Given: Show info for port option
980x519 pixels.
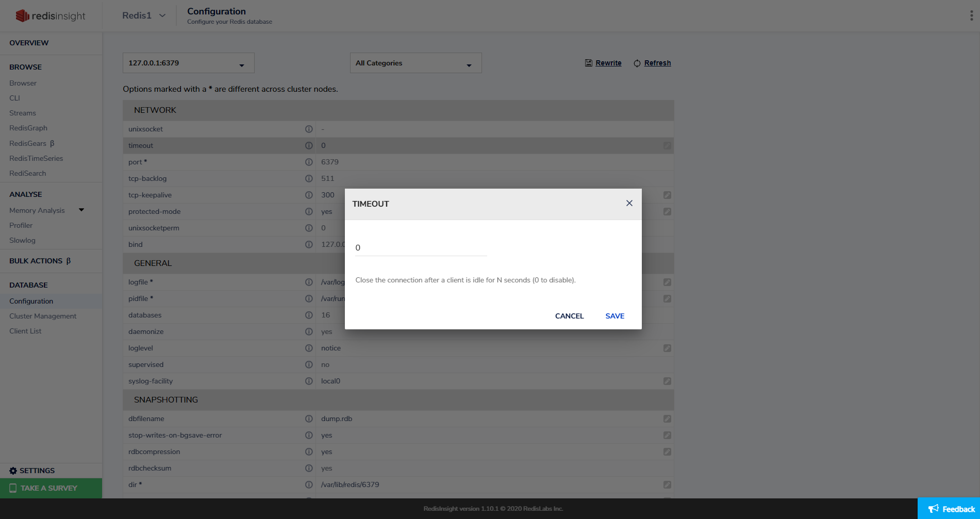Looking at the screenshot, I should click(x=309, y=162).
